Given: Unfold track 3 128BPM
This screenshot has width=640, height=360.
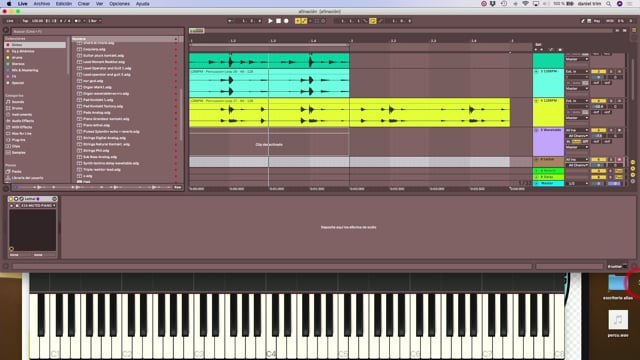Looking at the screenshot, I should [536, 71].
